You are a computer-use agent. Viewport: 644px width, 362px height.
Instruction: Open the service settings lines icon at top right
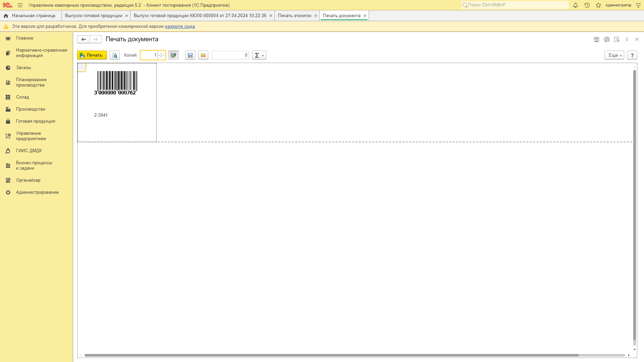638,5
